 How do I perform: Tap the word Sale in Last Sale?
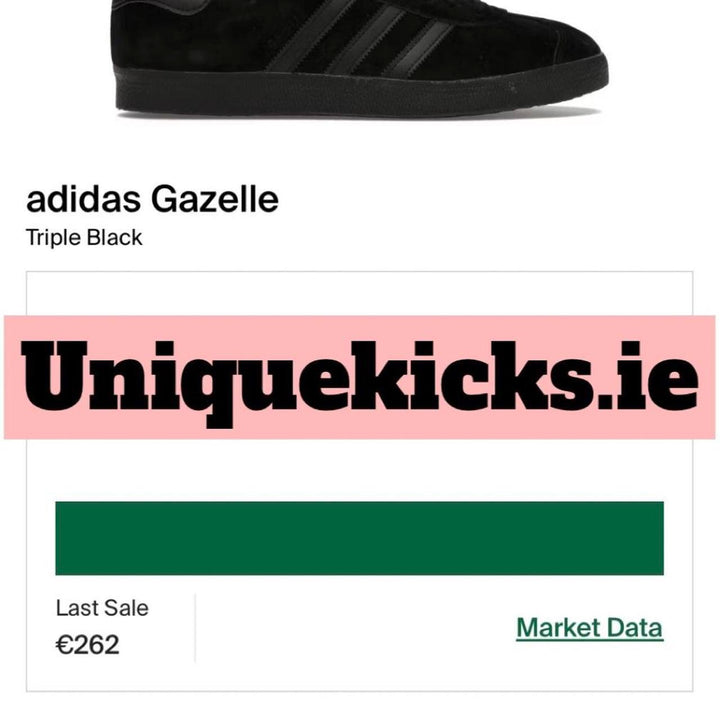126,608
